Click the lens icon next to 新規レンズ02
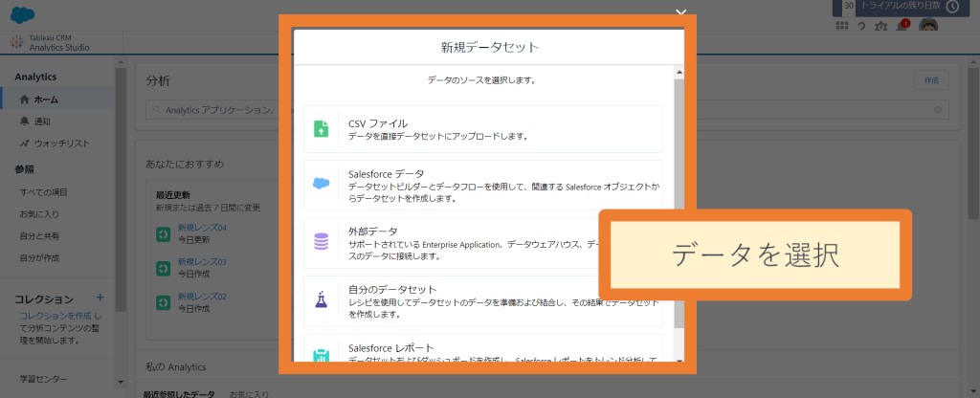980x398 pixels. pos(163,302)
